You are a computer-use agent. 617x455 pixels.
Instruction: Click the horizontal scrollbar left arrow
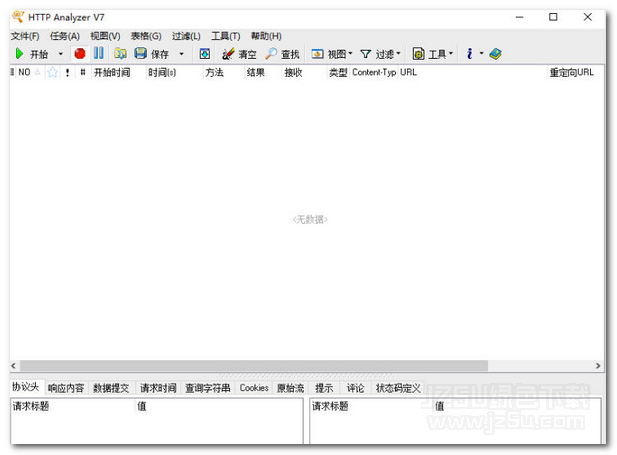[13, 366]
